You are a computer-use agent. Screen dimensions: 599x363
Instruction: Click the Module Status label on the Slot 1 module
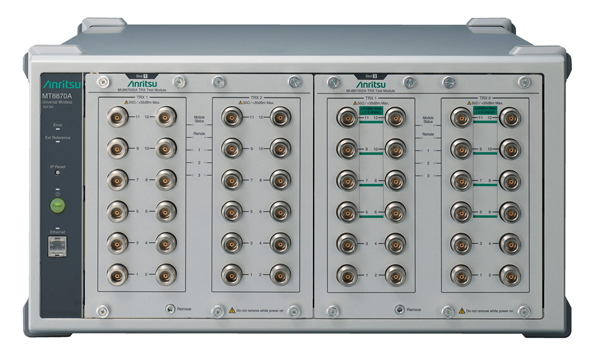[199, 118]
